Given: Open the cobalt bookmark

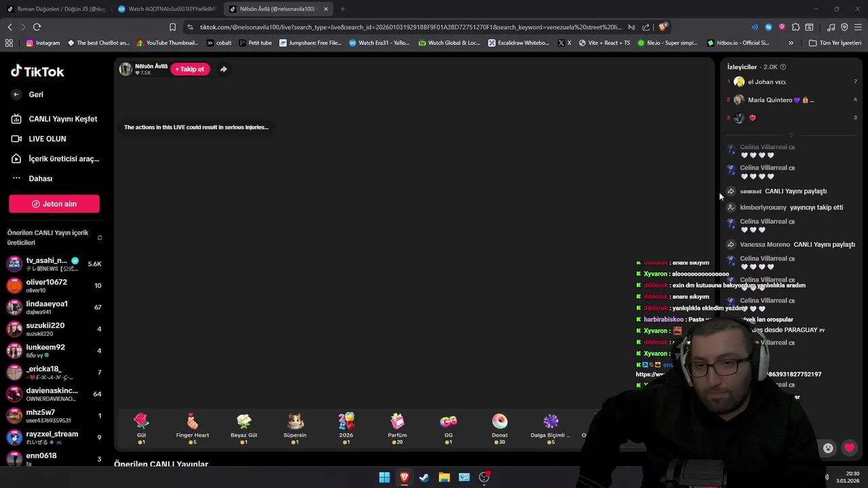Looking at the screenshot, I should [x=219, y=43].
